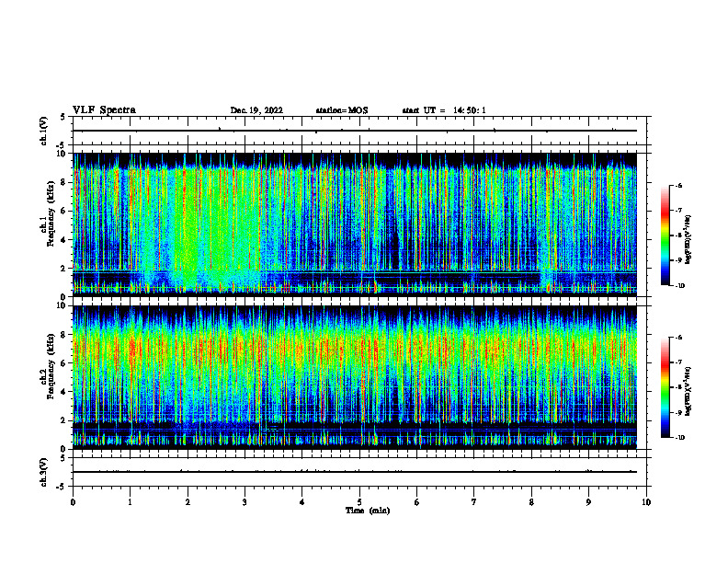Click the "ch.1(V)" axis label

tap(44, 131)
